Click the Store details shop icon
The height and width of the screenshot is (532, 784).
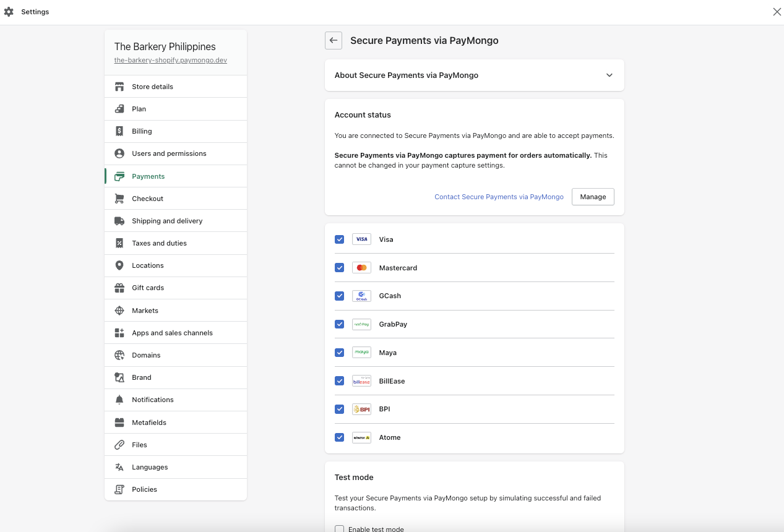pos(119,87)
